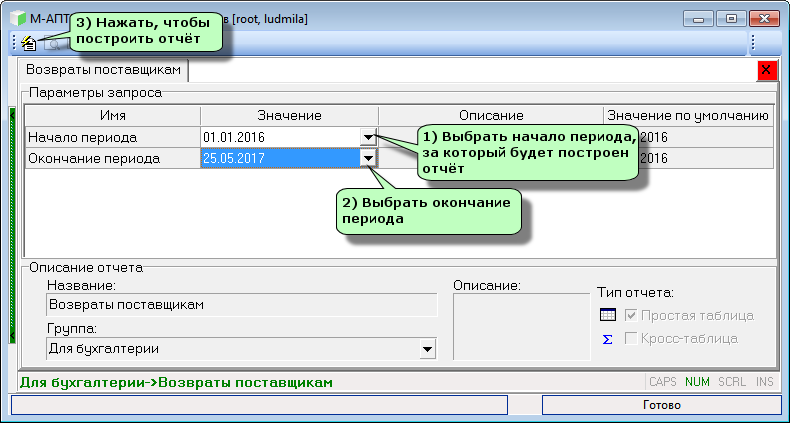Viewport: 790px width, 423px height.
Task: Select the 01.01.2016 start date field
Action: tap(281, 137)
